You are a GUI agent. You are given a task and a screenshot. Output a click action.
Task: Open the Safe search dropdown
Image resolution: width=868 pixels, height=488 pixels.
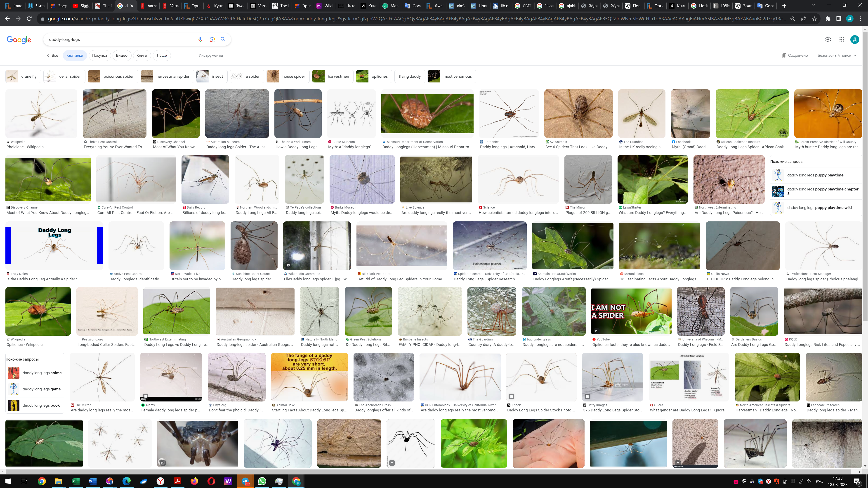[x=837, y=55]
